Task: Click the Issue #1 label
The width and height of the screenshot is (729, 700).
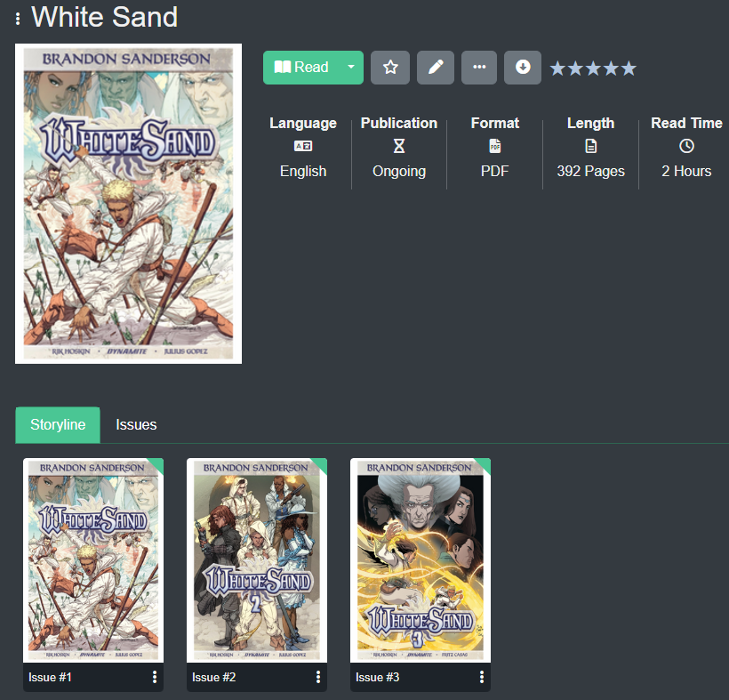Action: (x=50, y=677)
